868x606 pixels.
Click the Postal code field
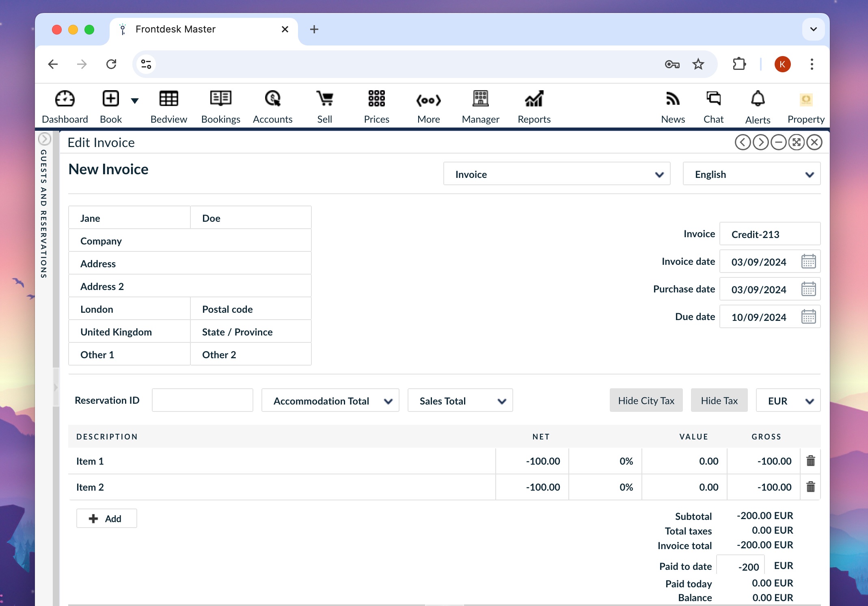250,309
